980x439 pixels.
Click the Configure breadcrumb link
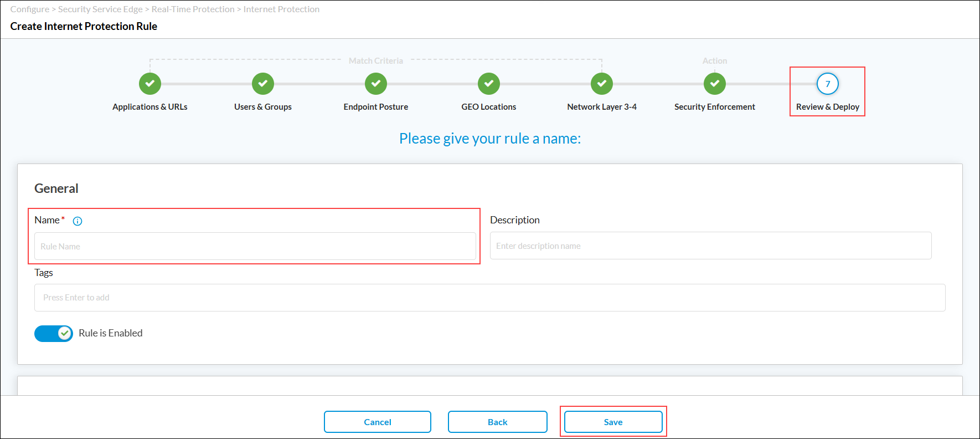pyautogui.click(x=29, y=9)
